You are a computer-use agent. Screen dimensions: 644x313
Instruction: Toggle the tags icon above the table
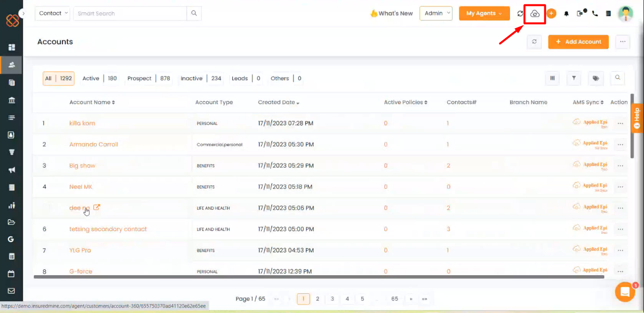pyautogui.click(x=595, y=78)
